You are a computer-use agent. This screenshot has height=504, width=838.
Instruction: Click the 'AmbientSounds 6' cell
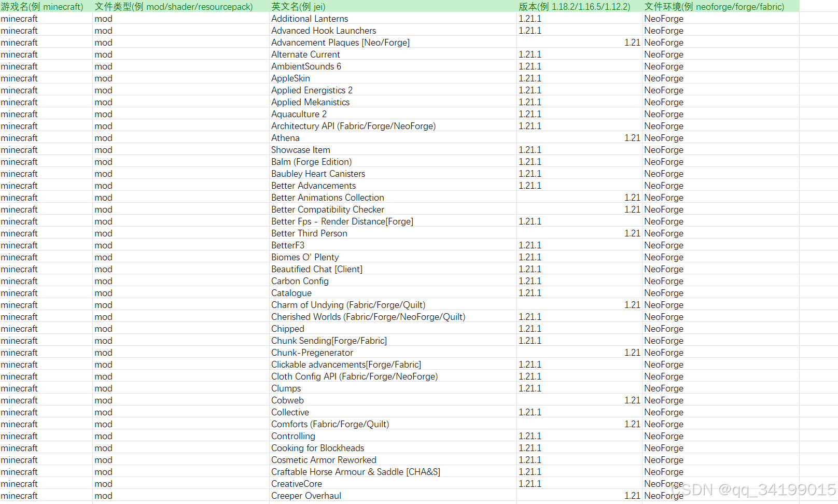(x=393, y=66)
